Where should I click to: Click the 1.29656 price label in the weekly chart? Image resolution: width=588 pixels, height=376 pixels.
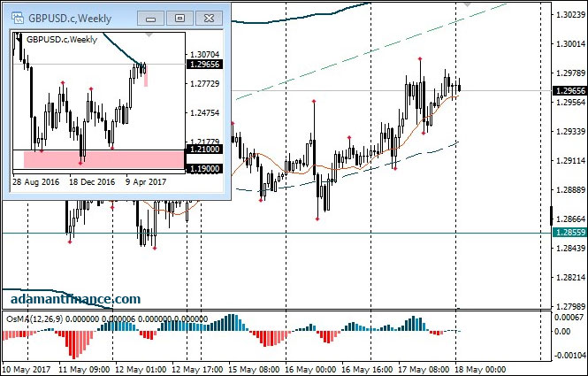point(204,65)
